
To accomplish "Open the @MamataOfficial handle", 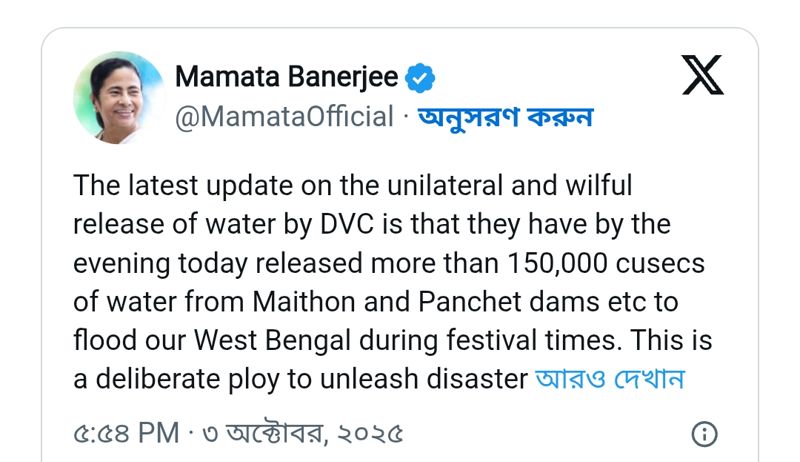I will [x=284, y=117].
